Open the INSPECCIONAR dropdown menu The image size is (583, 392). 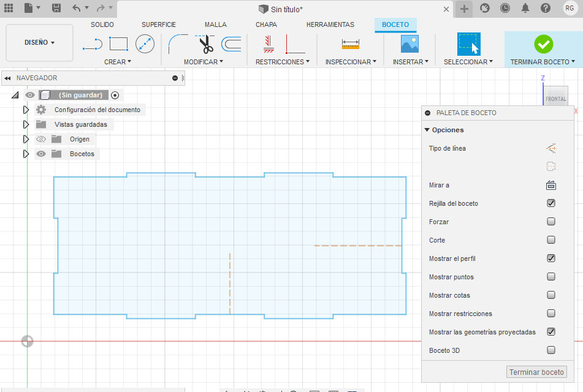[x=351, y=62]
